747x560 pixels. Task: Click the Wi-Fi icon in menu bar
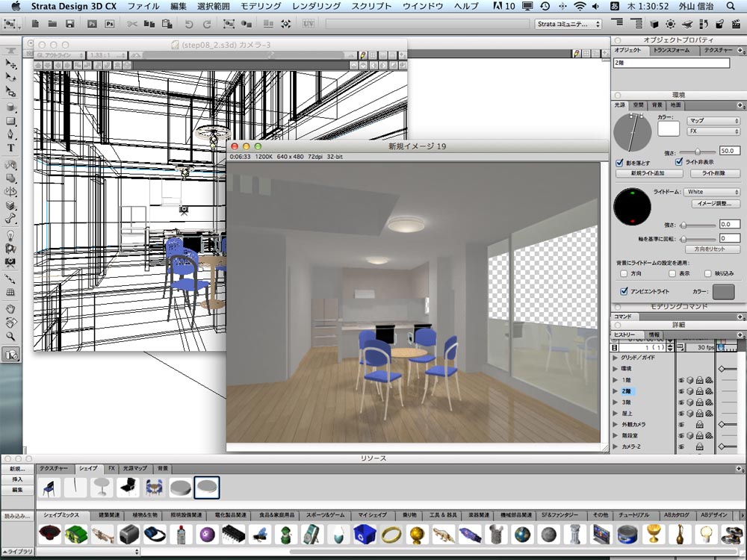pyautogui.click(x=580, y=6)
